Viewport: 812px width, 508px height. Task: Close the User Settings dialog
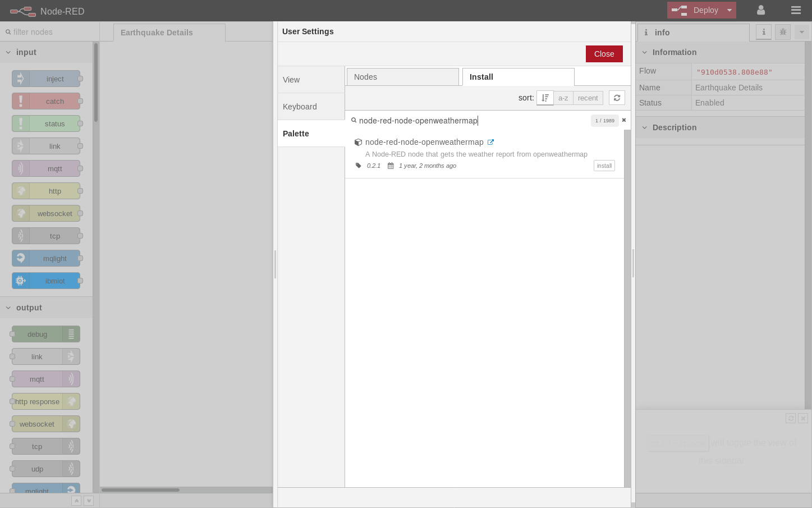click(604, 54)
